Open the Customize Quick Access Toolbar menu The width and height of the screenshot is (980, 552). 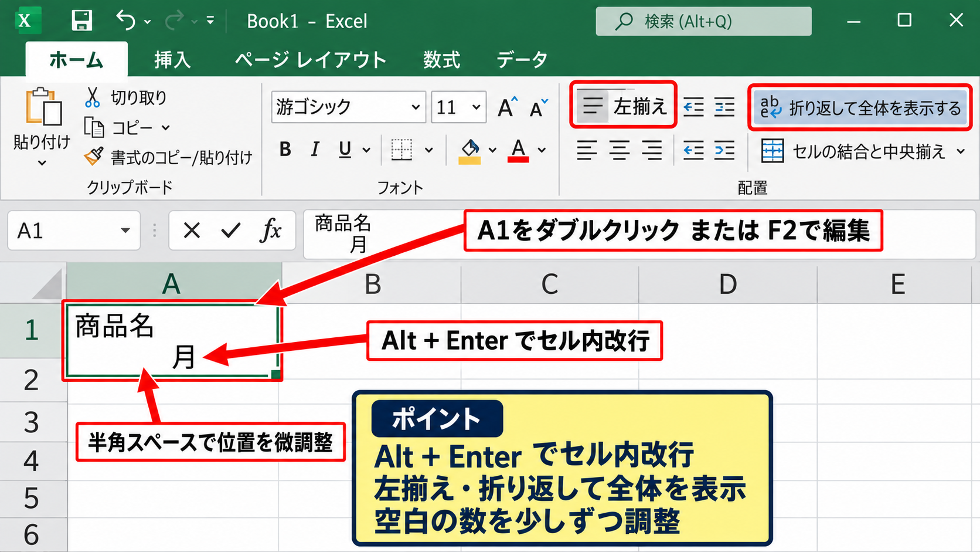tap(210, 21)
